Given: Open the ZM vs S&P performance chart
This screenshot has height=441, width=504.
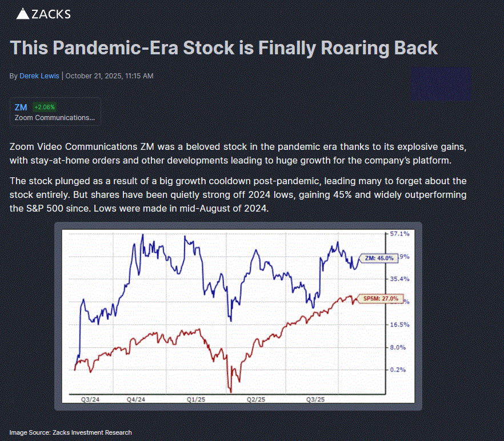Looking at the screenshot, I should [x=229, y=315].
